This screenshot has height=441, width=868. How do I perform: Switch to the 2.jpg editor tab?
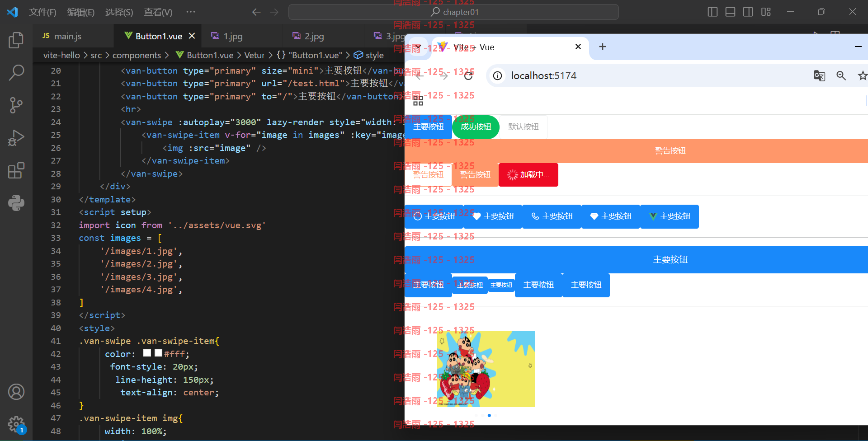tap(324, 36)
